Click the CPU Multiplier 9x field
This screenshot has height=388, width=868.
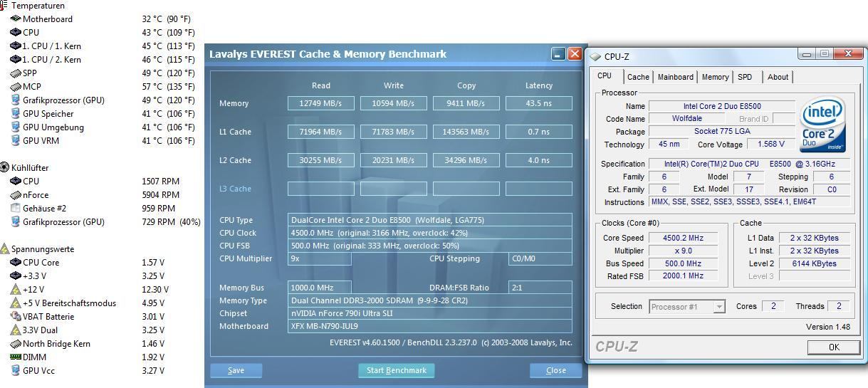coord(320,258)
